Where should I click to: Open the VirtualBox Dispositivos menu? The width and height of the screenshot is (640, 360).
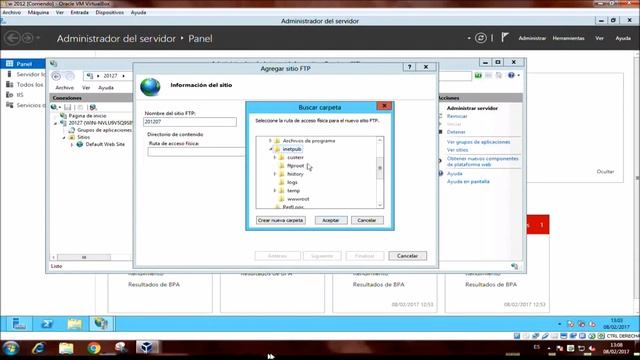point(109,13)
